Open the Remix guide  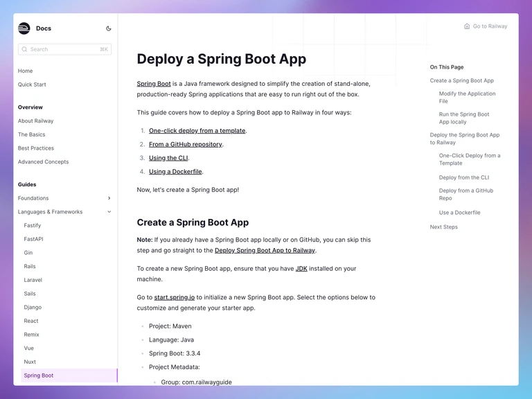pyautogui.click(x=32, y=335)
